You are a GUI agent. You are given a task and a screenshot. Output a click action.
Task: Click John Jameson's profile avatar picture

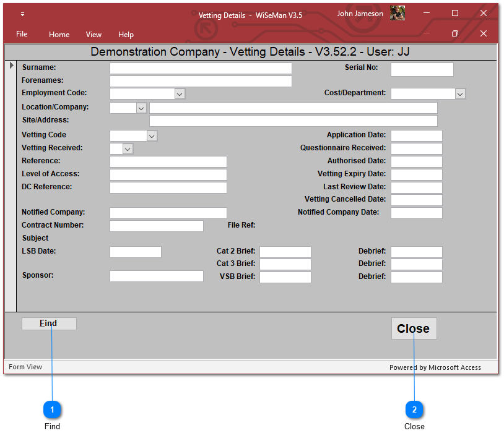point(398,14)
